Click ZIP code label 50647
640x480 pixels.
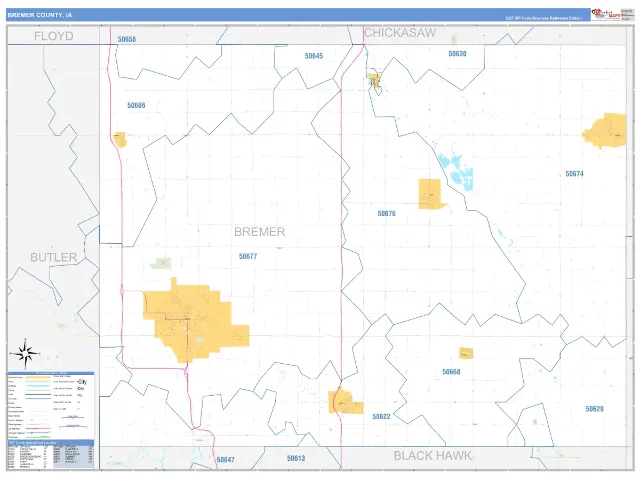(225, 460)
